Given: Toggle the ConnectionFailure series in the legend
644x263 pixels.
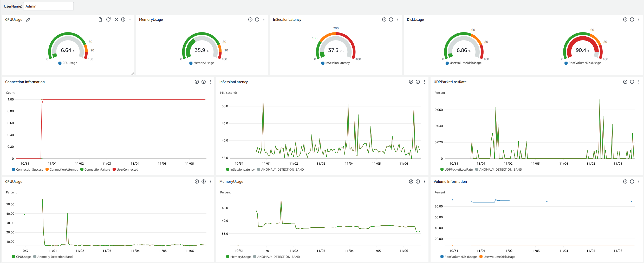Looking at the screenshot, I should click(95, 169).
